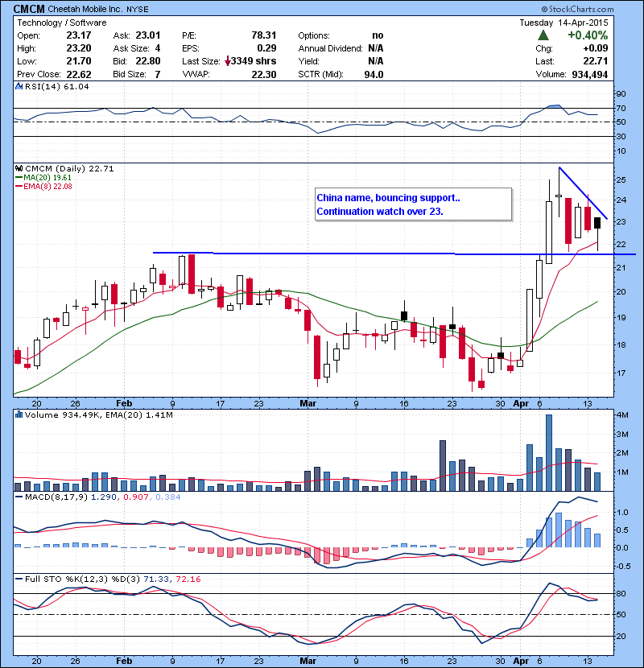
Task: Click the tallest volume bar near 4M
Action: 549,452
